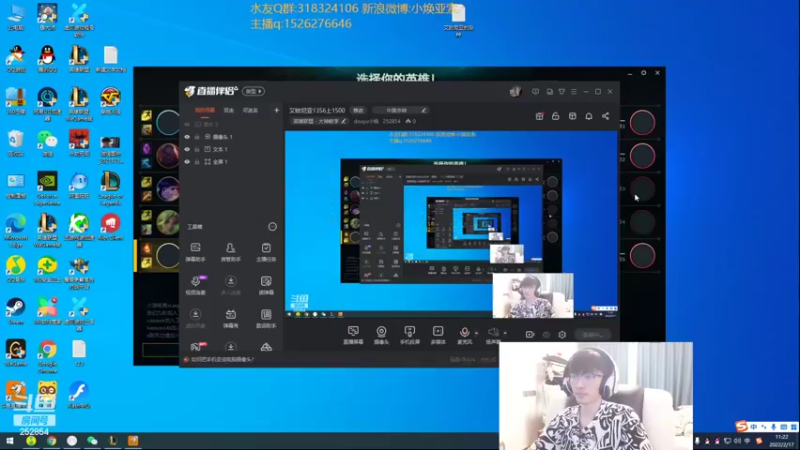Collapse the 工具箱 toolbox section
800x450 pixels.
click(272, 227)
